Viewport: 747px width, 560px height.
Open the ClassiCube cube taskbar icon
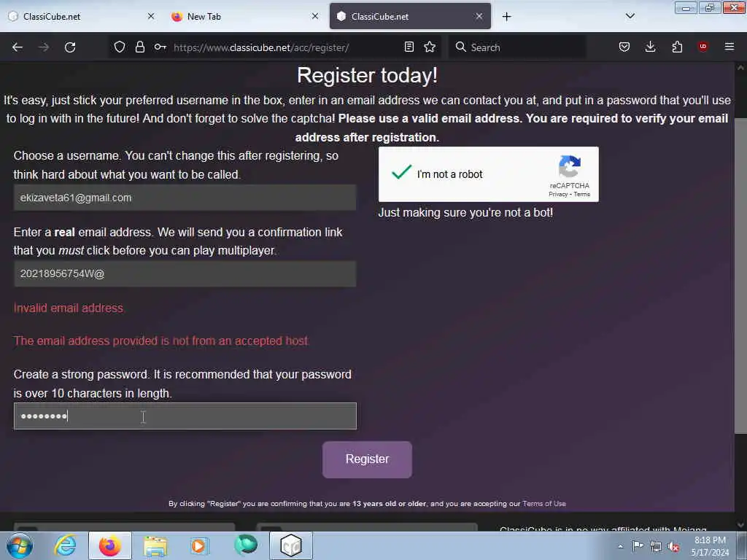[291, 545]
